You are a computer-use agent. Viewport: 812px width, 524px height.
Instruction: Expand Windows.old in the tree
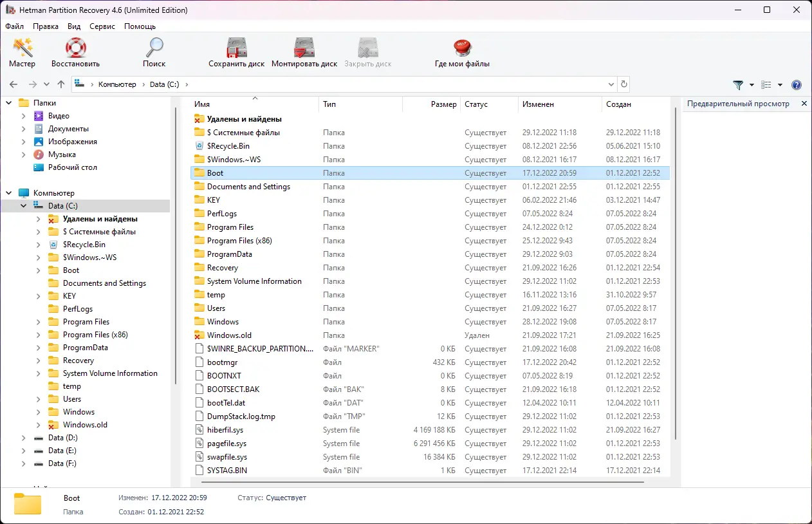pyautogui.click(x=39, y=425)
